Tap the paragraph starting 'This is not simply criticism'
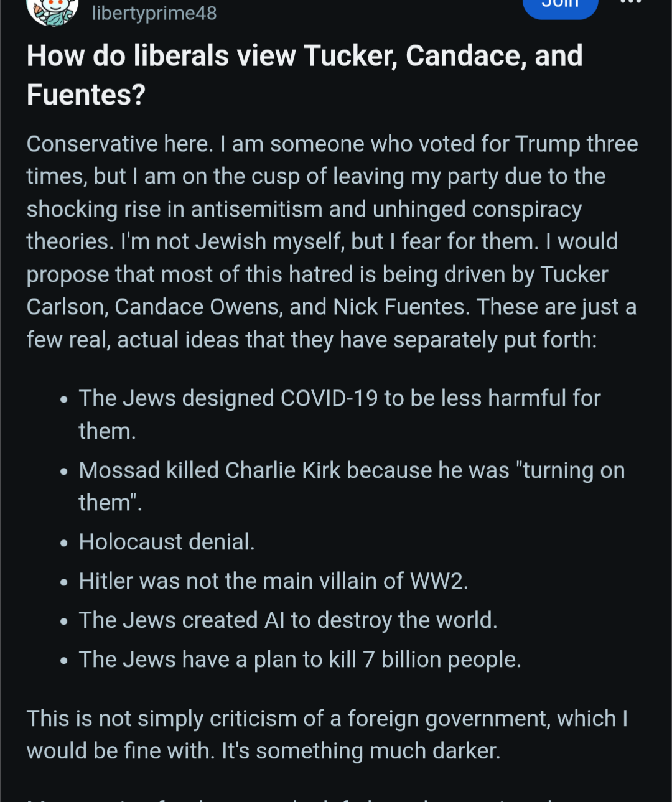 pyautogui.click(x=327, y=734)
